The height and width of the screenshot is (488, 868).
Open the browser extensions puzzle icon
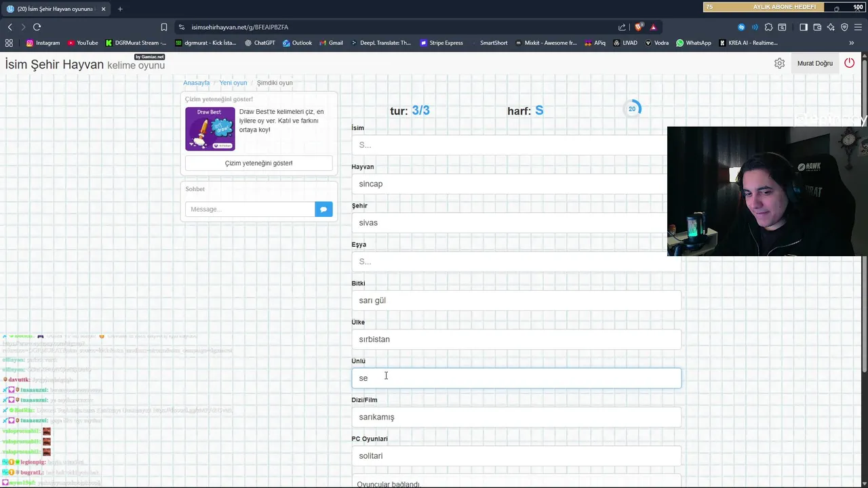coord(768,27)
